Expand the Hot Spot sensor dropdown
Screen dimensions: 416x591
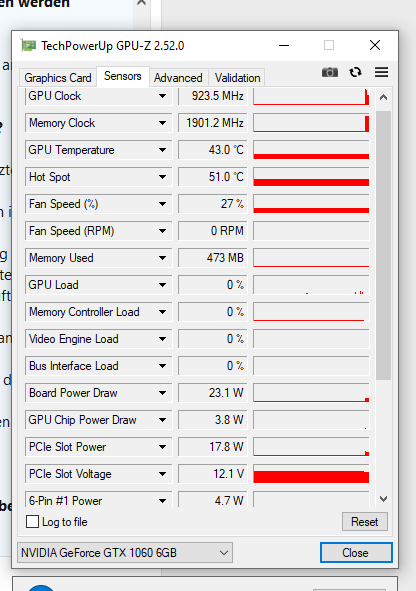coord(162,177)
